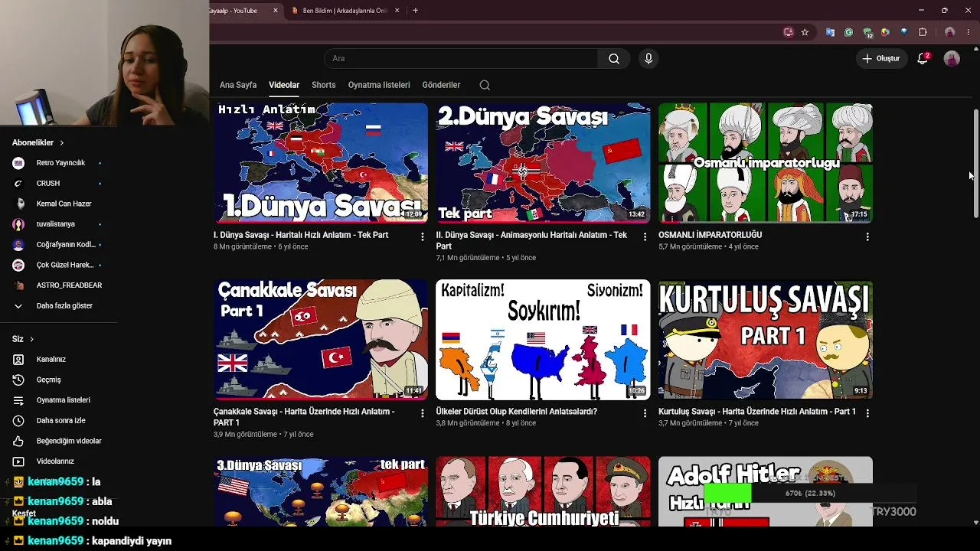Open I. Dünya Savaşı video title link
Screen dimensions: 980x551
[301, 235]
